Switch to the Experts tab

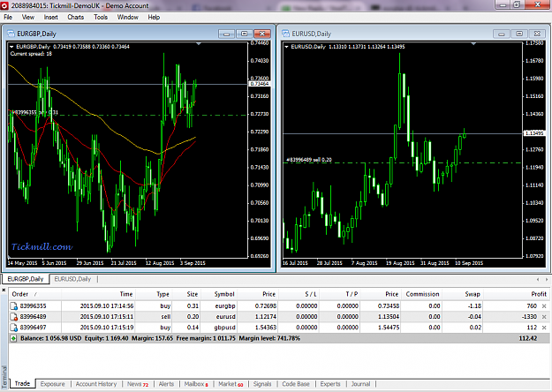330,384
